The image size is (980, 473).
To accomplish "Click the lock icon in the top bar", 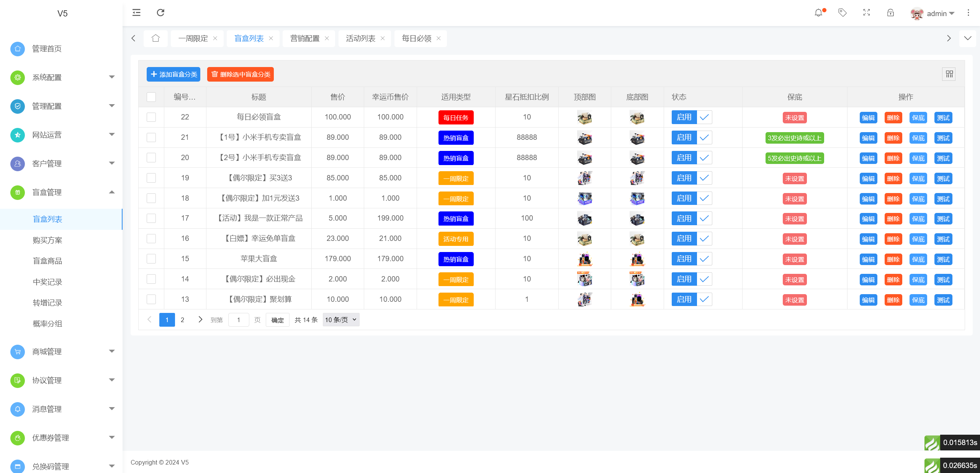I will pos(890,13).
